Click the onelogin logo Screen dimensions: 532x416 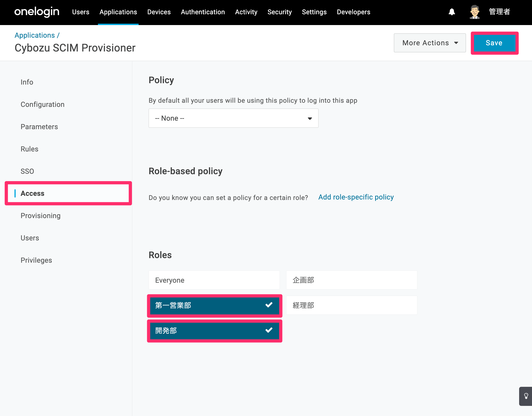[37, 11]
